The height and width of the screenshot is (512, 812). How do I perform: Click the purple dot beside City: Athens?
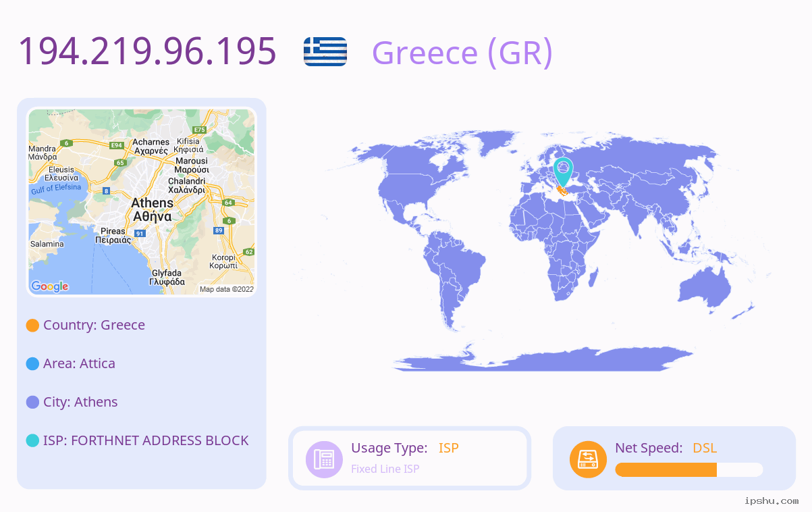click(32, 403)
